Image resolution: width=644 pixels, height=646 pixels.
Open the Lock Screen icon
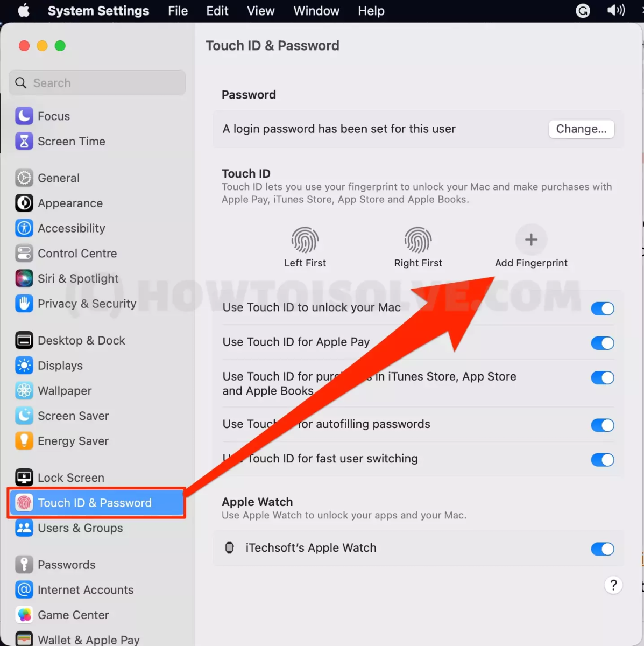click(x=24, y=478)
